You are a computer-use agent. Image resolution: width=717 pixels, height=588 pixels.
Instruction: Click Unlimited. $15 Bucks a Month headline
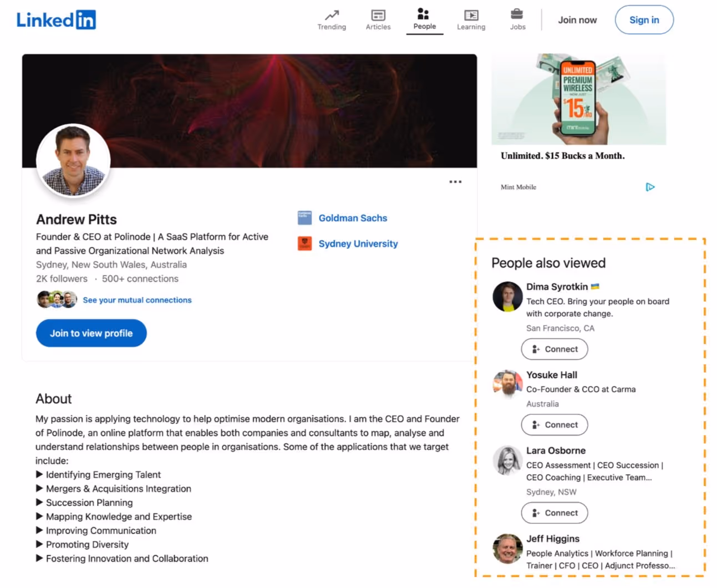tap(562, 156)
